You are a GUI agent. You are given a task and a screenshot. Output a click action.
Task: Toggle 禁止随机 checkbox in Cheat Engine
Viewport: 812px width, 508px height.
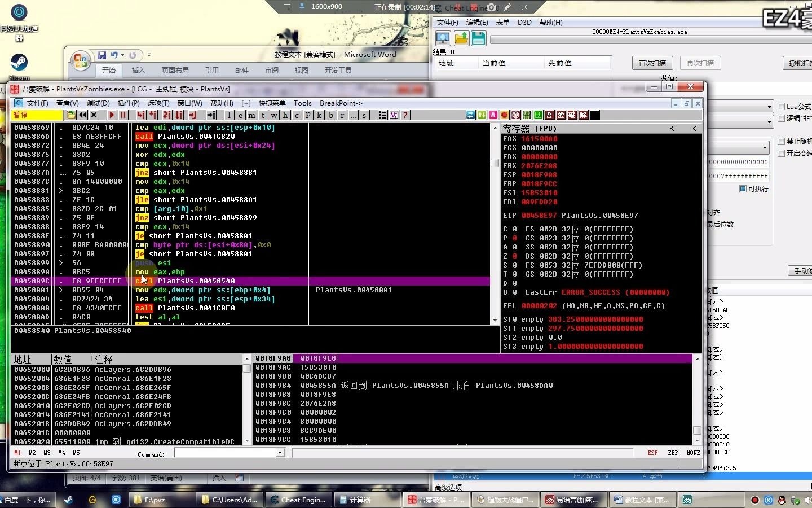click(x=782, y=141)
